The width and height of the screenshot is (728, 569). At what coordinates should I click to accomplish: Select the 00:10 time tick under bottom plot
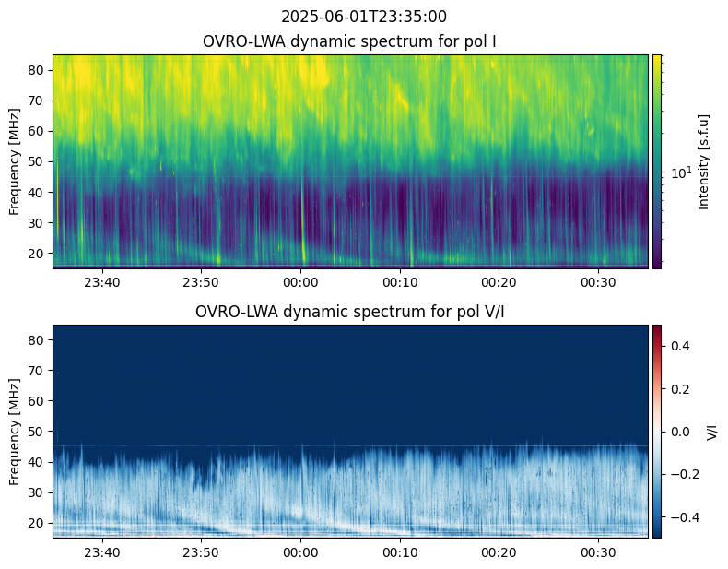tap(400, 552)
